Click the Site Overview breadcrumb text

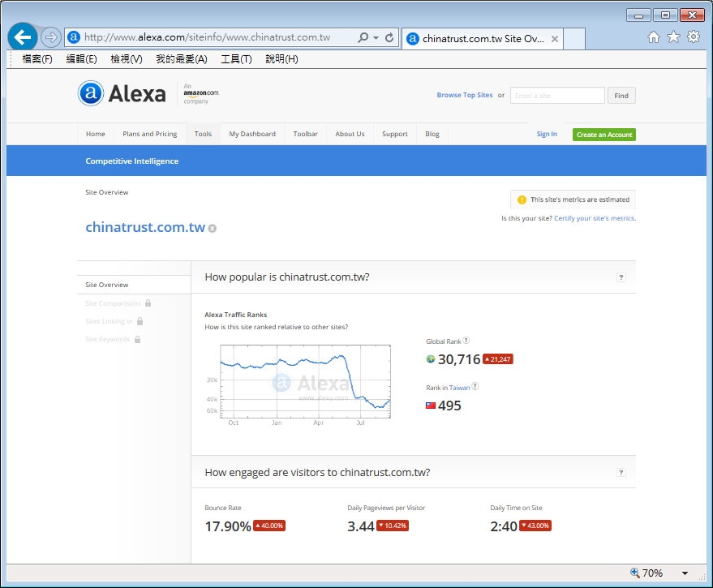tap(107, 192)
